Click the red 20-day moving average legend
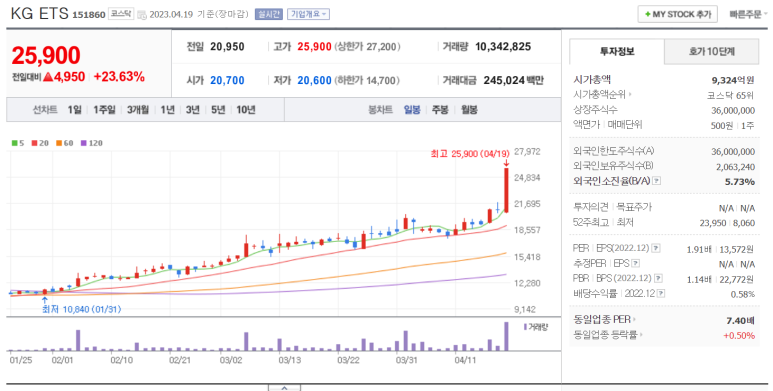Viewport: 773px width, 391px height. [x=40, y=143]
